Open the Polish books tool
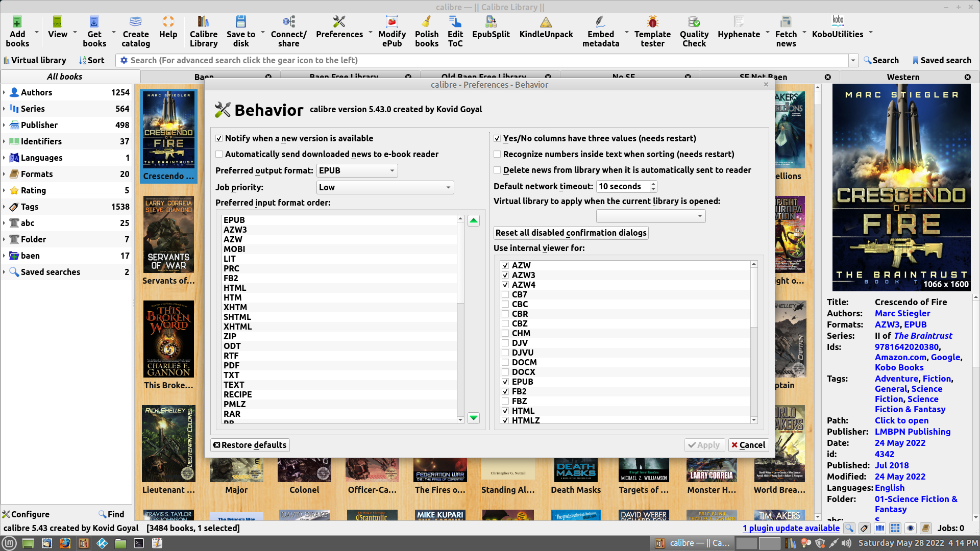The image size is (980, 551). (x=426, y=31)
